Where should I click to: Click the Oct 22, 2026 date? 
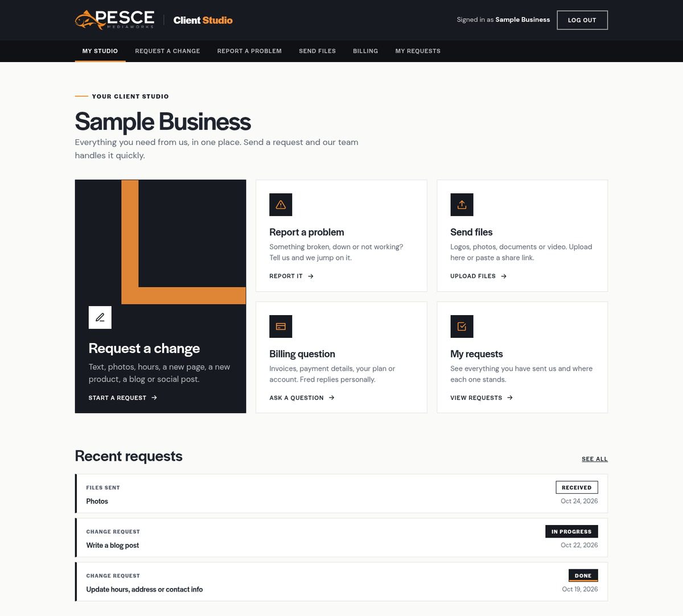(x=579, y=545)
